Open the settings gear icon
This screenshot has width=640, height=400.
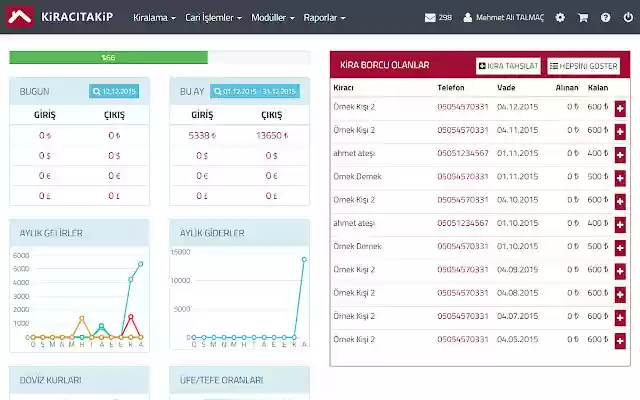(560, 18)
